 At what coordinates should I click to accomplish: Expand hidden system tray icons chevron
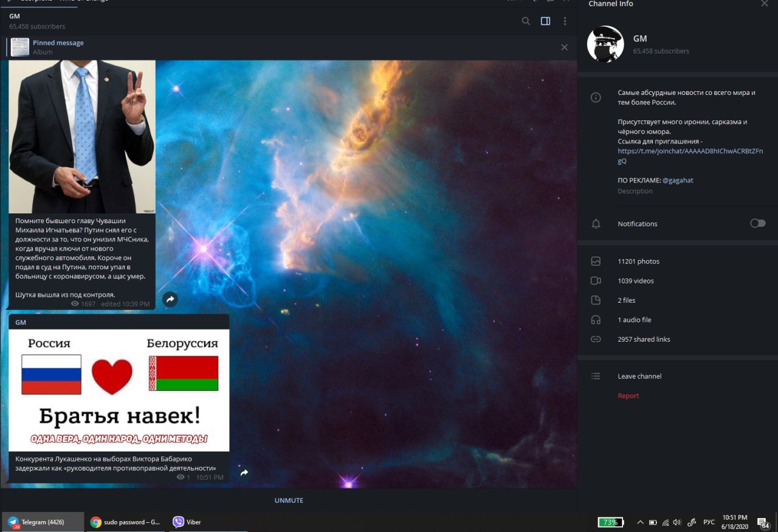click(640, 522)
